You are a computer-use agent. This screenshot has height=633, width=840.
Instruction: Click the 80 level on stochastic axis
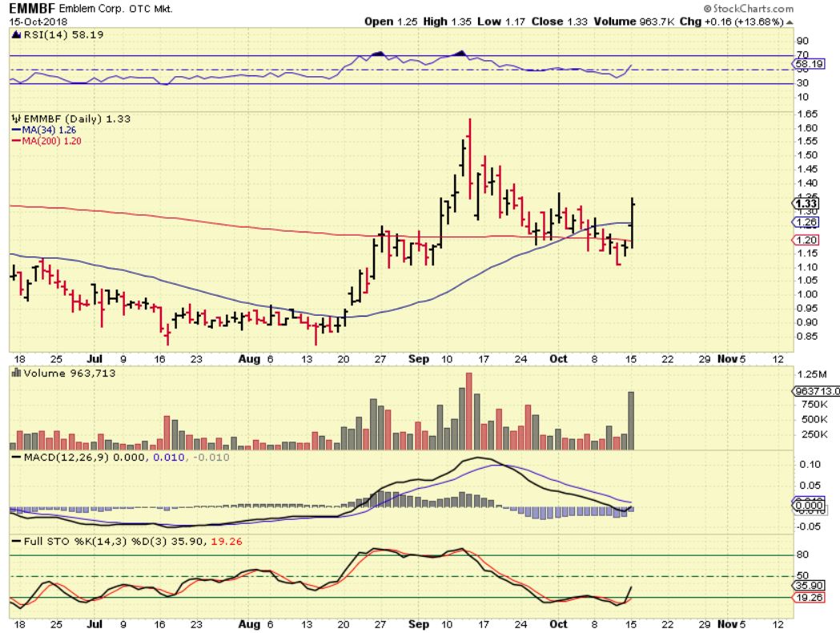tap(802, 554)
